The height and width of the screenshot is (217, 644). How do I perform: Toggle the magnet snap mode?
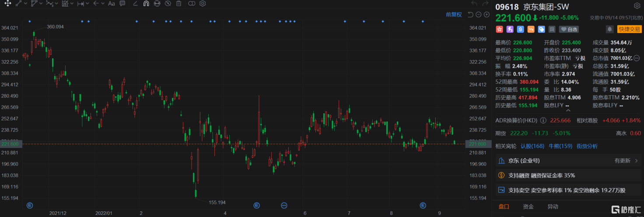(x=146, y=3)
